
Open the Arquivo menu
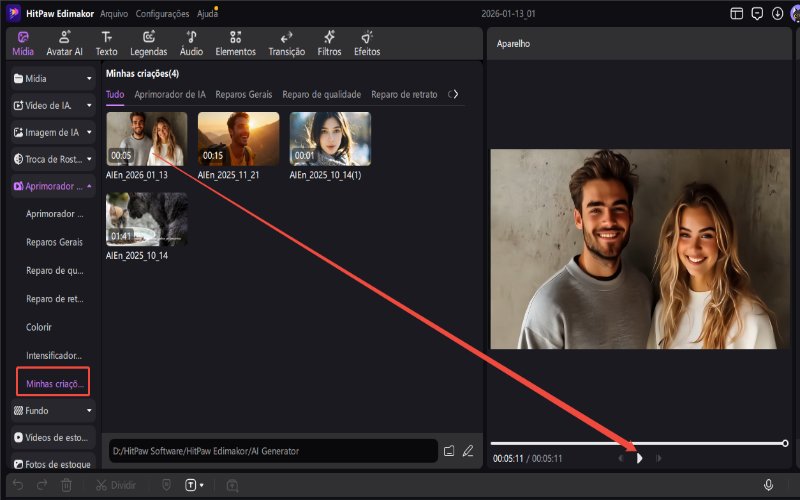click(113, 14)
